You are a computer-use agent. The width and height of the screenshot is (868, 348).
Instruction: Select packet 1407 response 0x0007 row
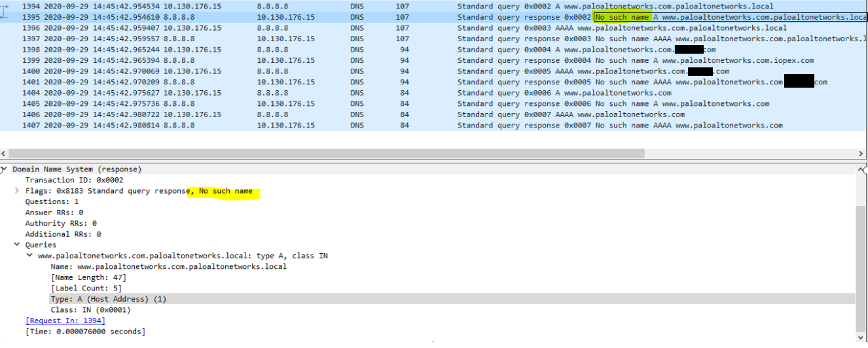(x=434, y=125)
